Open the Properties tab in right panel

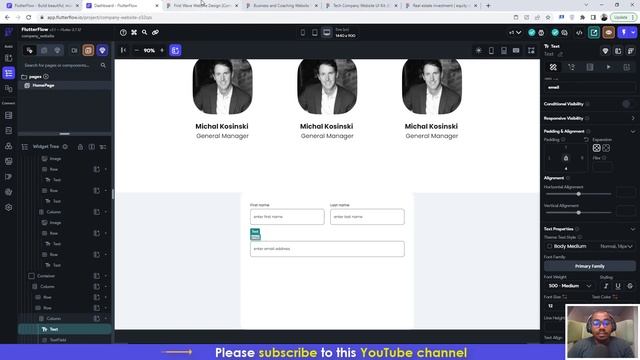(x=553, y=67)
